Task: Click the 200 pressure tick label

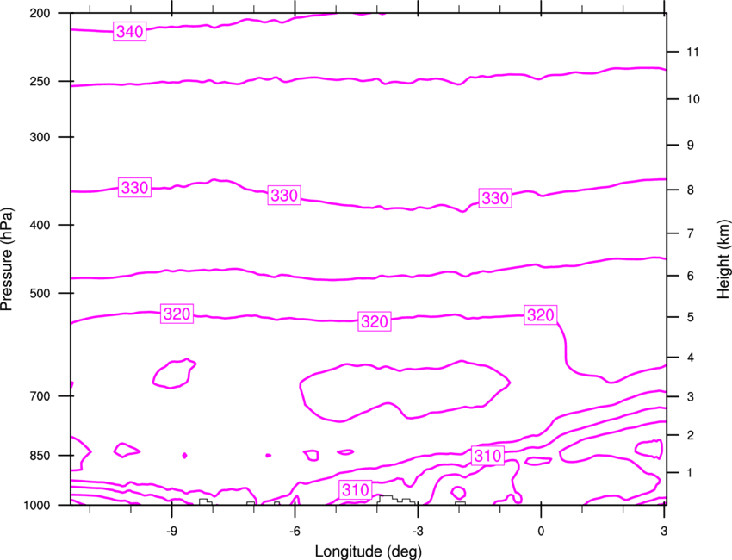Action: (x=40, y=13)
